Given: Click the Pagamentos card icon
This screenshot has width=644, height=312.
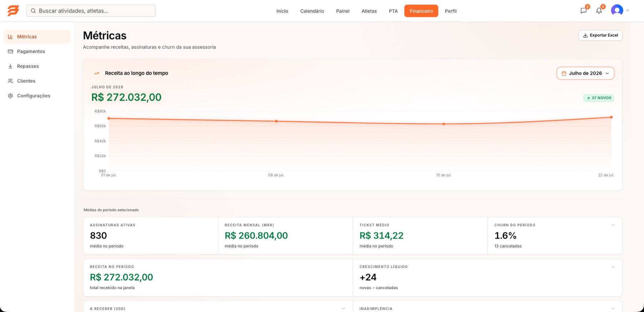Looking at the screenshot, I should [x=10, y=51].
